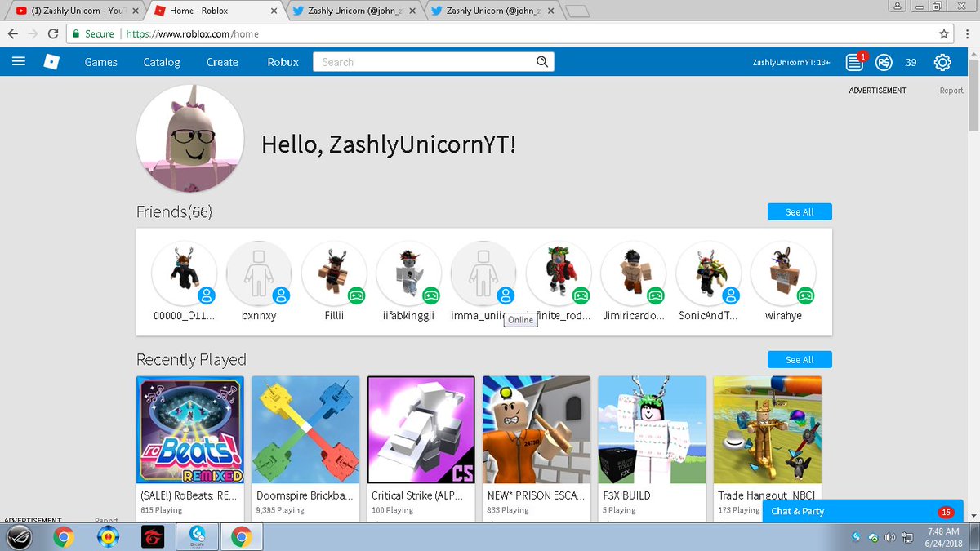Click in-game status icon on iifabkinggii

[431, 295]
